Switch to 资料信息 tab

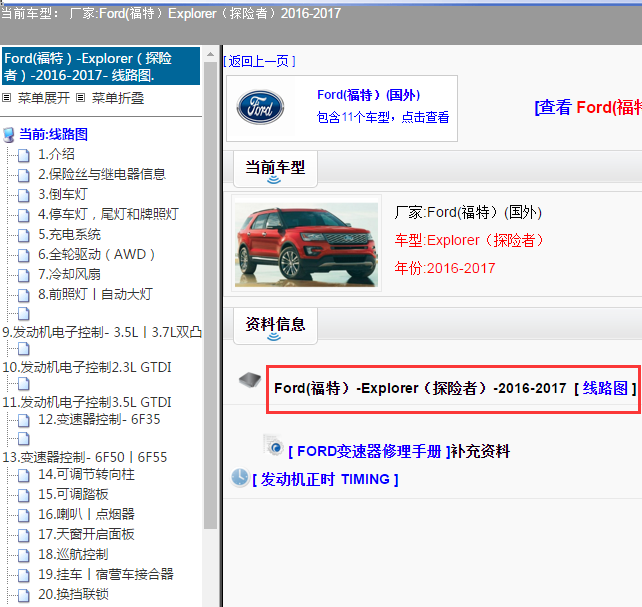[275, 326]
